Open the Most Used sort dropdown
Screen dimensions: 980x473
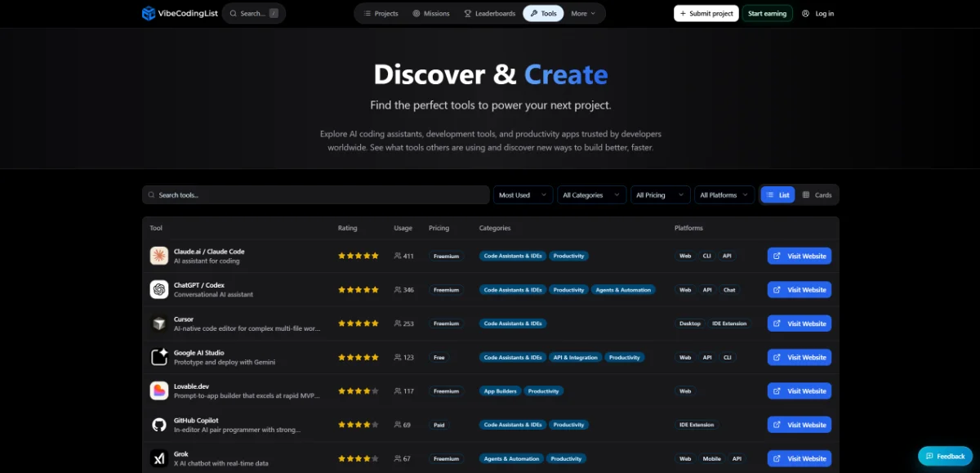tap(523, 194)
